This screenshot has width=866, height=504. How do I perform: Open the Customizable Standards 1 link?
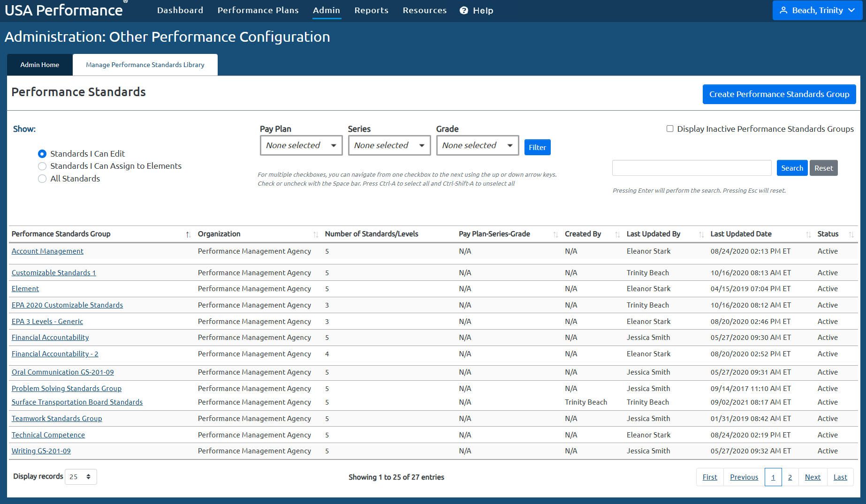pyautogui.click(x=53, y=273)
